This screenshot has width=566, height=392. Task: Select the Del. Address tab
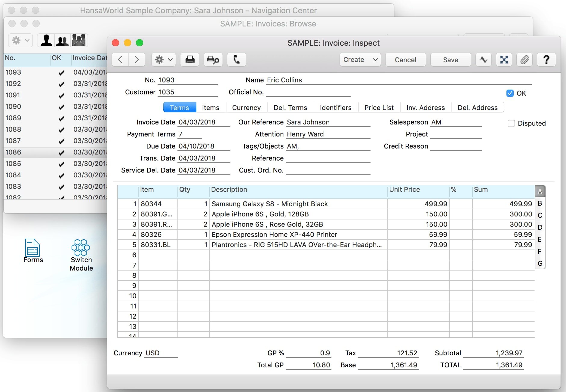[477, 108]
